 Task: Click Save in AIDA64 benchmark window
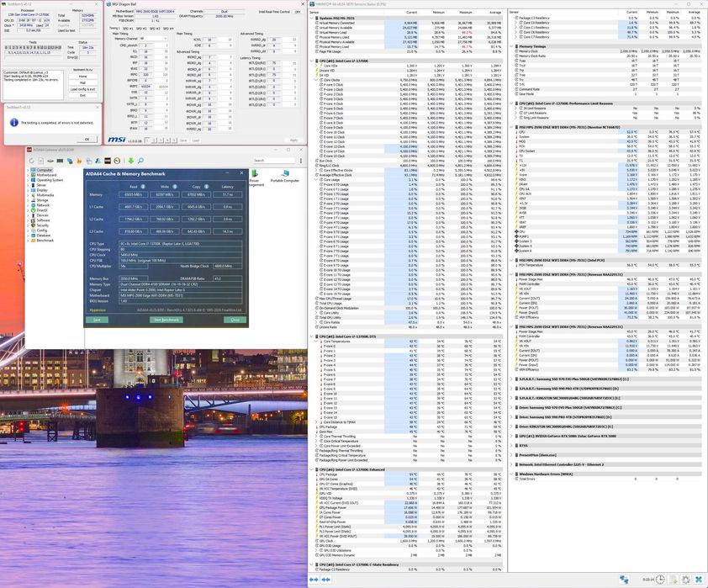(97, 320)
